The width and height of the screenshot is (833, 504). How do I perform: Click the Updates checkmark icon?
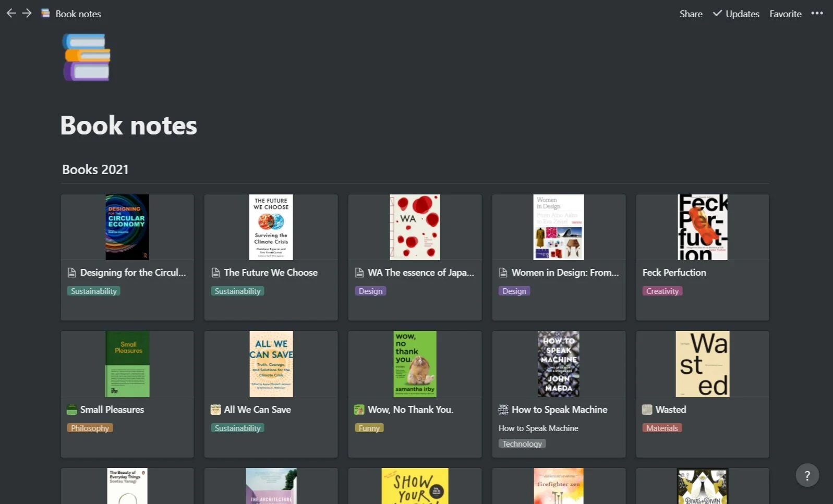tap(717, 14)
